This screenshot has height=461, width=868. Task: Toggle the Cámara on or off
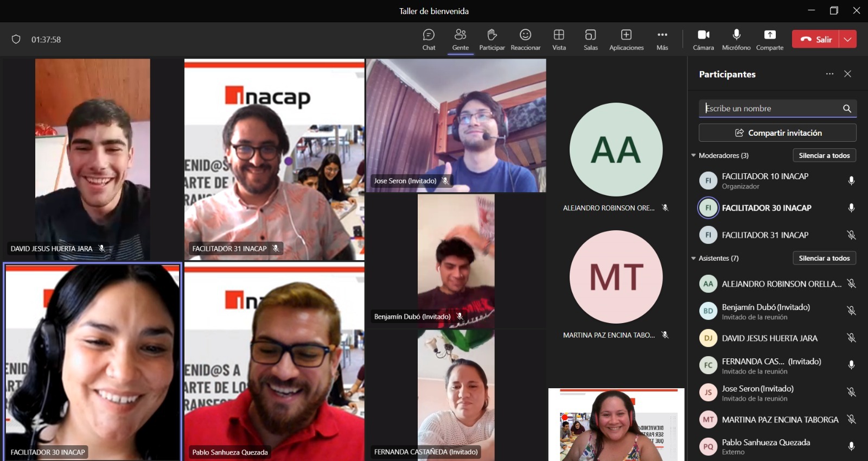point(703,40)
